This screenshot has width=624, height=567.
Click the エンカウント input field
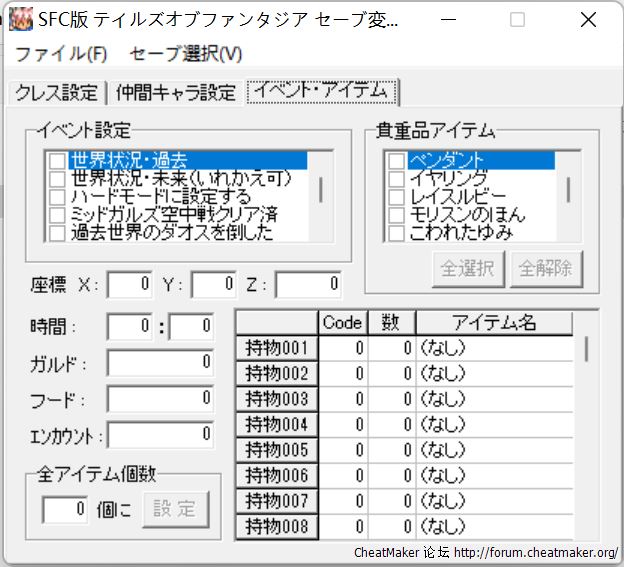click(x=160, y=435)
